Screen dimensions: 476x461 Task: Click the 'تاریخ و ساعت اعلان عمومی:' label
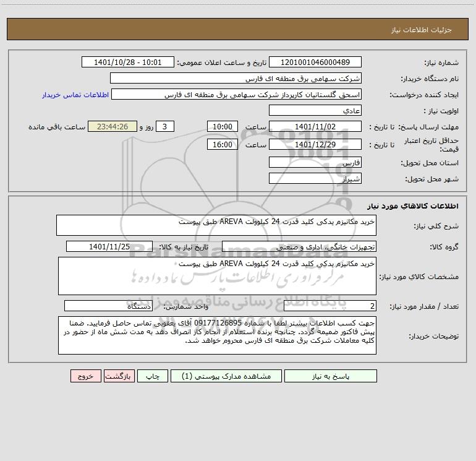point(221,62)
